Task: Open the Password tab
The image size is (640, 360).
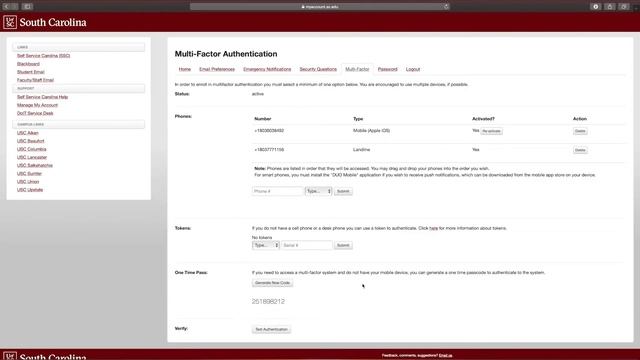Action: coord(387,69)
